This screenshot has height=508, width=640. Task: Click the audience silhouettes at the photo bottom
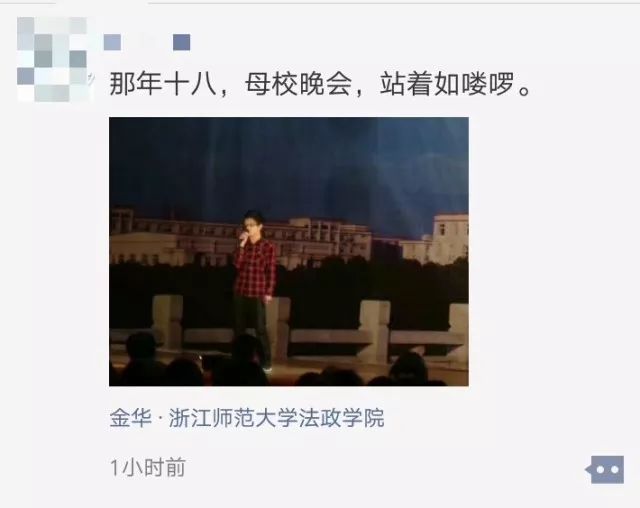pos(286,369)
